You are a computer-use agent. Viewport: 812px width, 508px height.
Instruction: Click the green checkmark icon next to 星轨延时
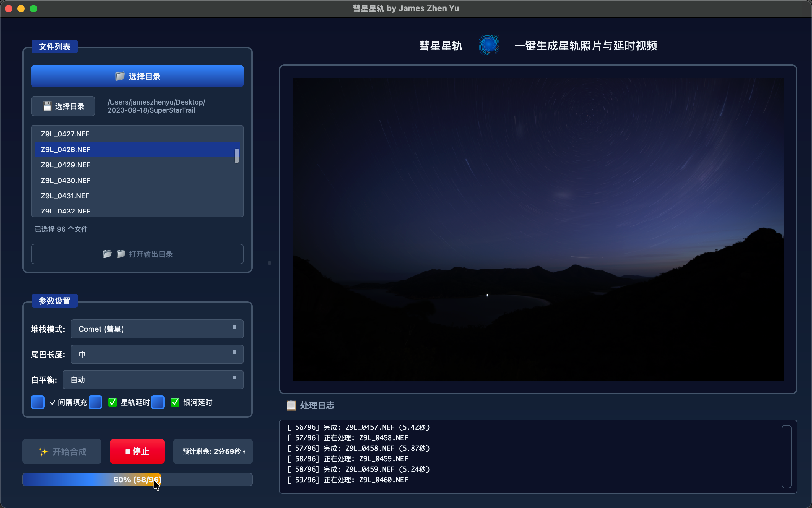(113, 402)
